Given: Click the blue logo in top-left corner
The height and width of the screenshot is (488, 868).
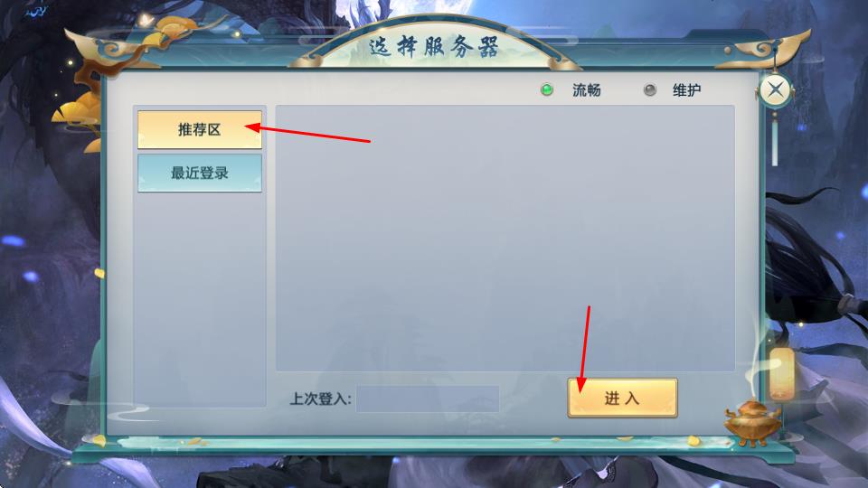Looking at the screenshot, I should 36,10.
